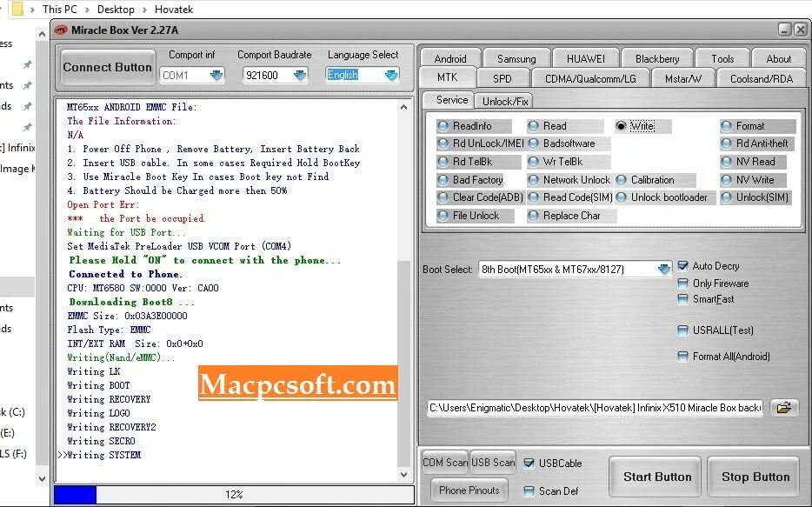This screenshot has height=507, width=812.
Task: Enable the Scan Def checkbox
Action: click(529, 491)
